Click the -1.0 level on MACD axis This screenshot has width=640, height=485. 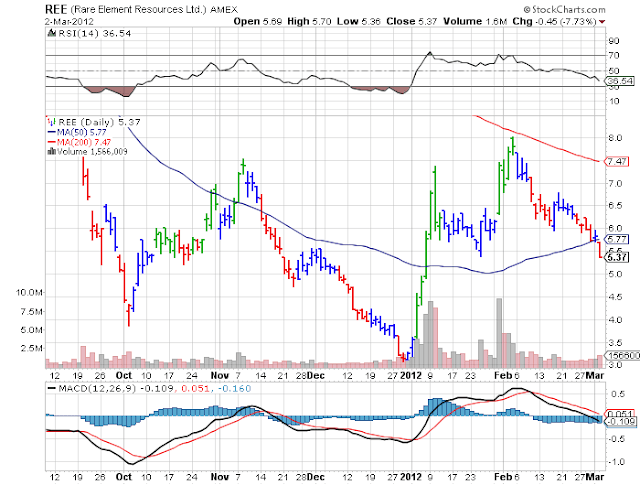coord(616,462)
